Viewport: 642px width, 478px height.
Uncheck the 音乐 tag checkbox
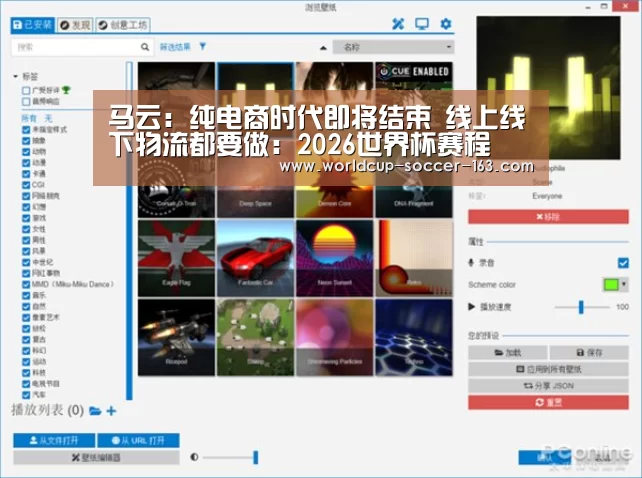[26, 295]
